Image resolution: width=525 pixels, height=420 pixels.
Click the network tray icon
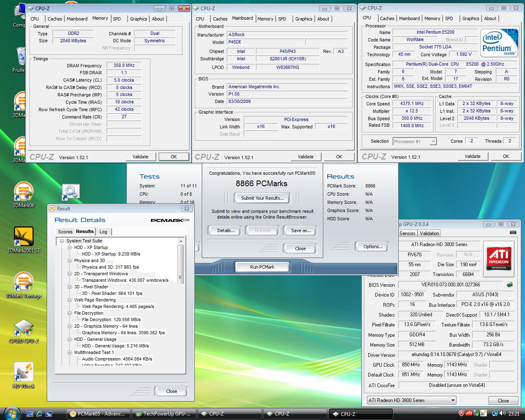click(x=495, y=413)
